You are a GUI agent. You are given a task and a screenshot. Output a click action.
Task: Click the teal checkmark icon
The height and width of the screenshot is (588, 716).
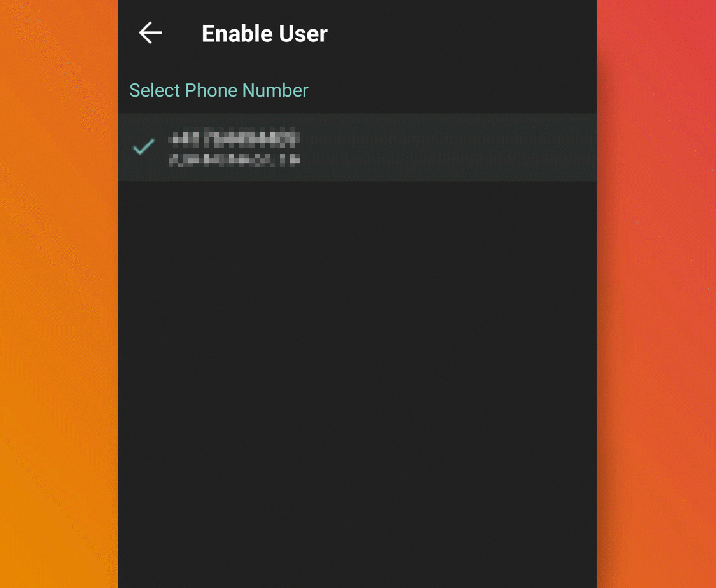pos(144,147)
